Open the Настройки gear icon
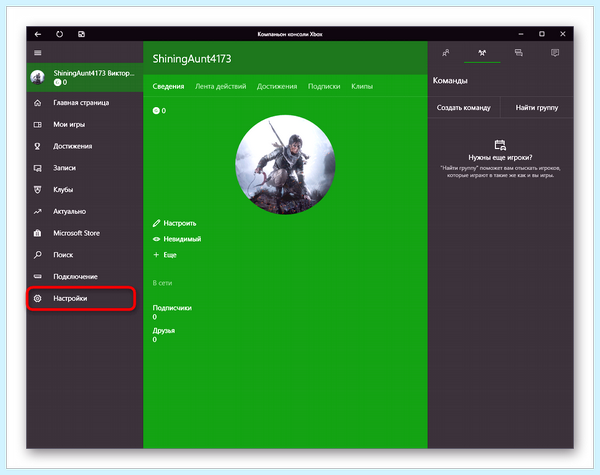 pyautogui.click(x=38, y=298)
